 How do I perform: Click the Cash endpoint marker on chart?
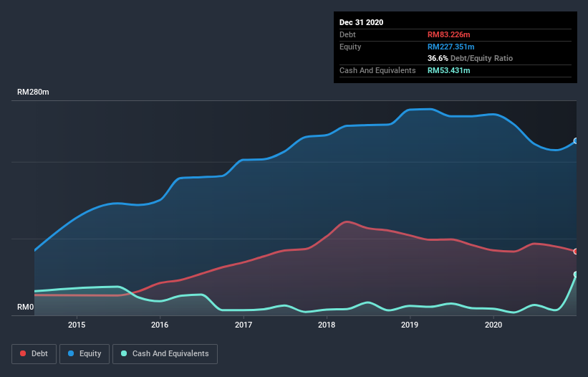576,275
